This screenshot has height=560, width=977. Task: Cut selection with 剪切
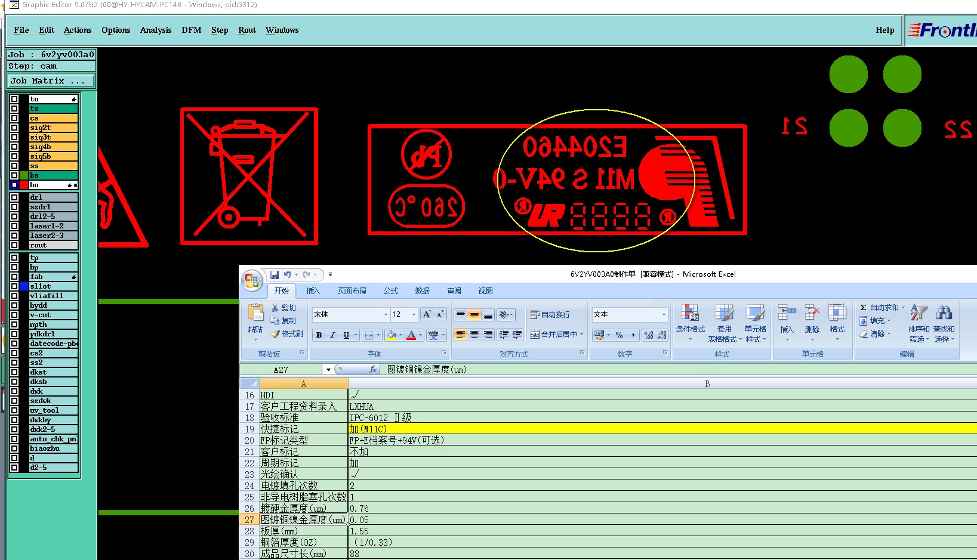point(283,308)
